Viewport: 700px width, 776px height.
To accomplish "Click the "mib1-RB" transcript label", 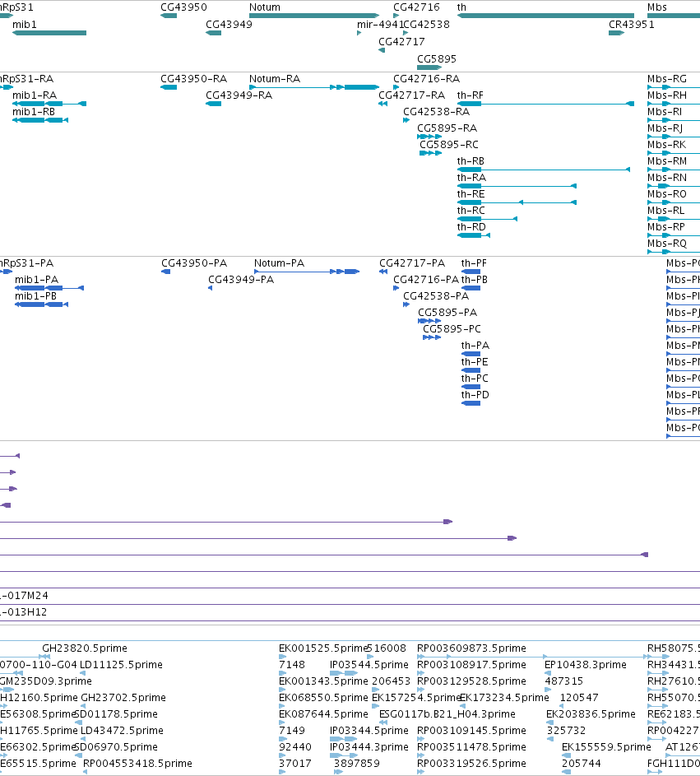I will pos(34,112).
